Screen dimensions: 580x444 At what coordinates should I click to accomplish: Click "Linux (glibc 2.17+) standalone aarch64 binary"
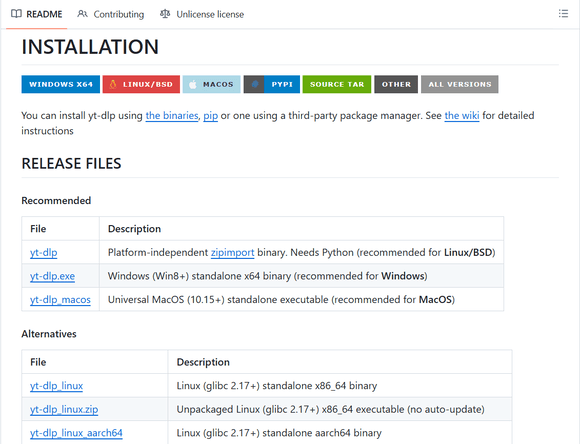coord(279,433)
